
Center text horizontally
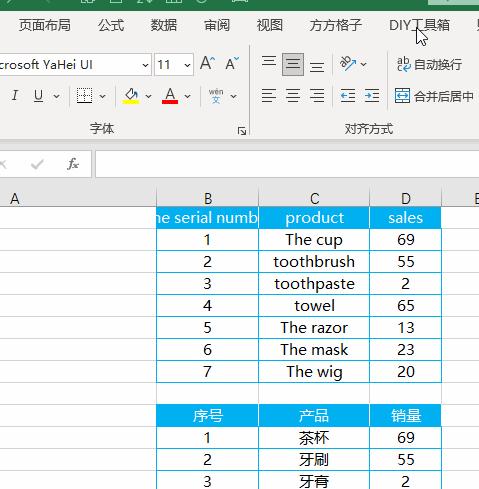293,96
